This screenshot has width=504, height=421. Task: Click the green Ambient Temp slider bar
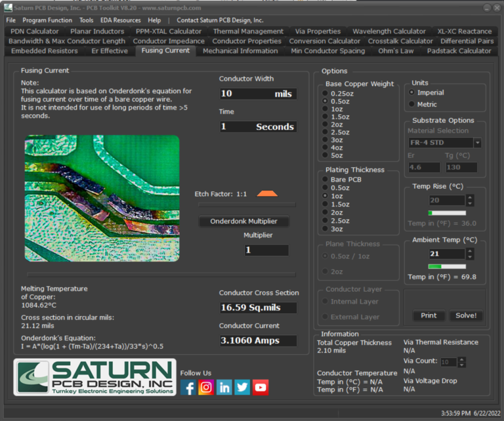pos(446,266)
